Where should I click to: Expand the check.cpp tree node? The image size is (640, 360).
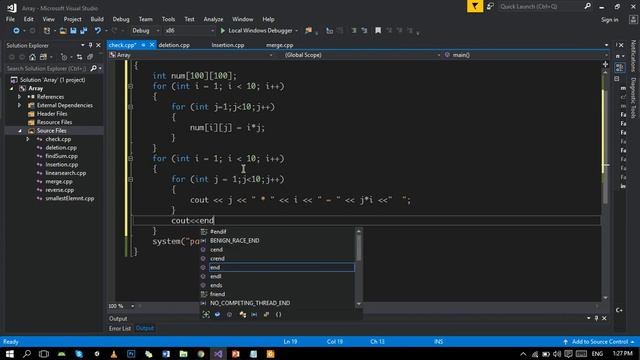[x=28, y=139]
